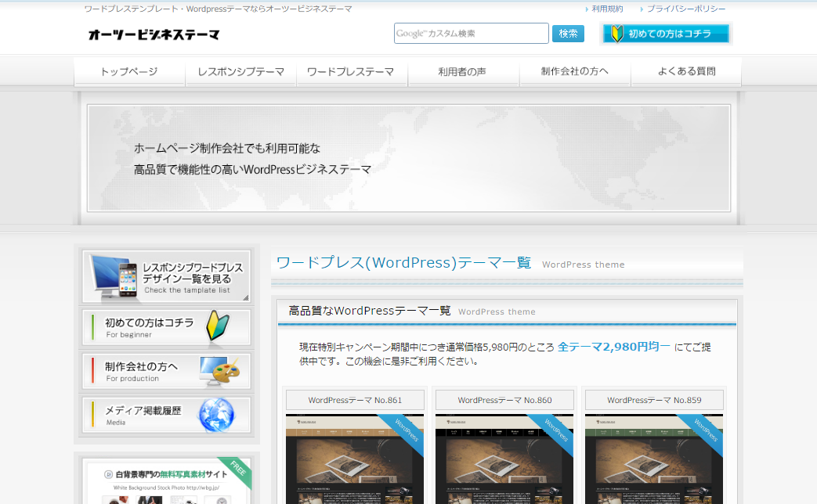The width and height of the screenshot is (817, 504).
Task: Open the 制作会社の方へ navigation tab
Action: (x=575, y=72)
